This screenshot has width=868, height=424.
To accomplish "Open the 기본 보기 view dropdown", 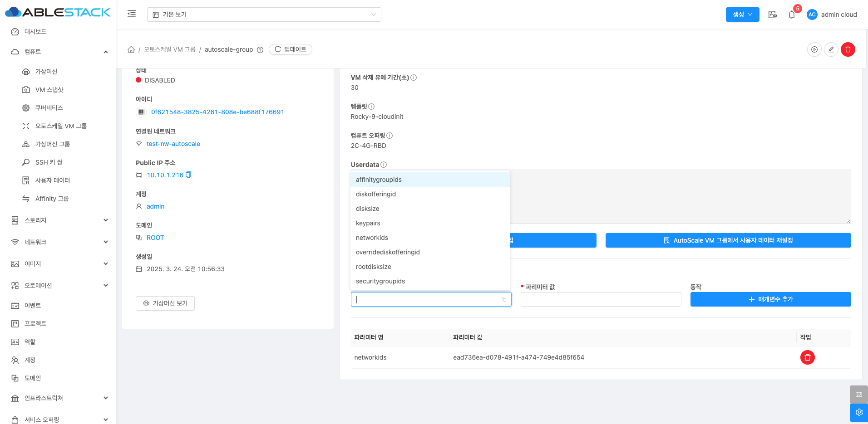I will pyautogui.click(x=264, y=15).
